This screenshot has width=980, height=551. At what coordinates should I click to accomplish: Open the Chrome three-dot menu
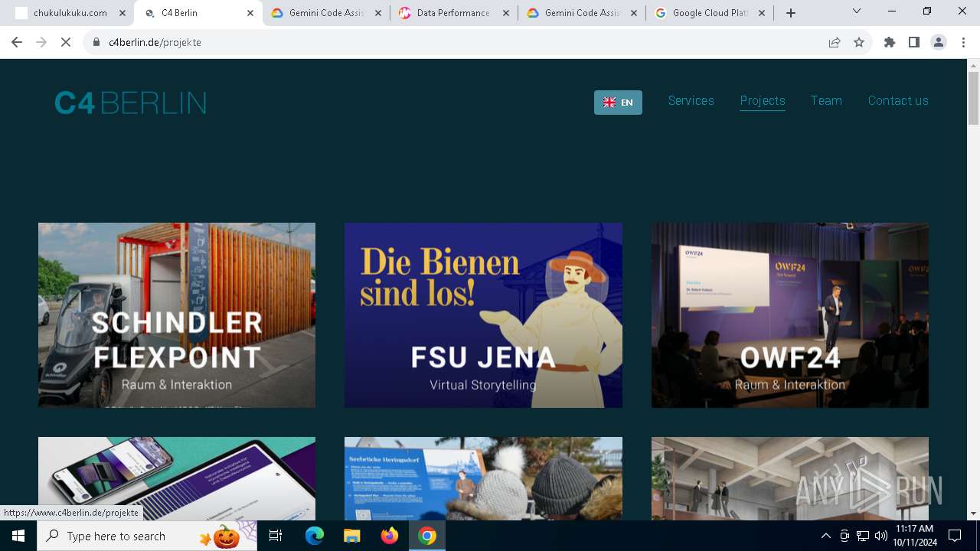(x=962, y=42)
